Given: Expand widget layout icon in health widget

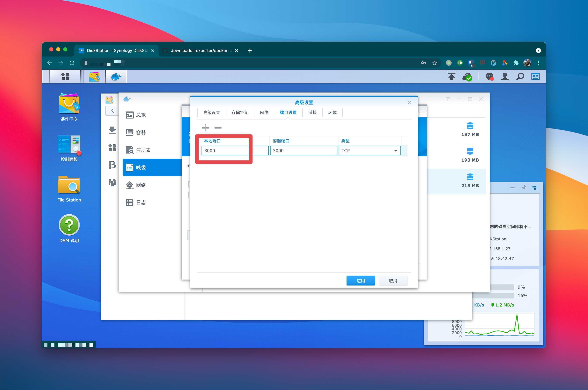Looking at the screenshot, I should [x=535, y=188].
